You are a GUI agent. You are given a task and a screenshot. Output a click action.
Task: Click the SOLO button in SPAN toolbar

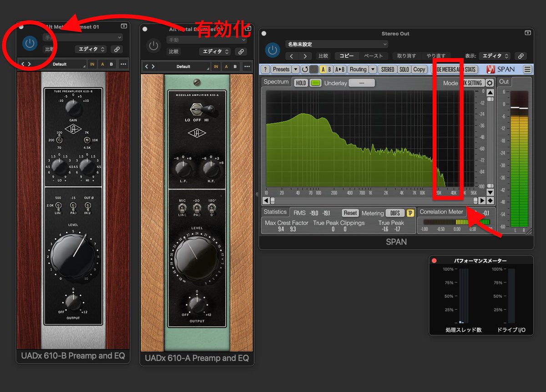click(404, 70)
